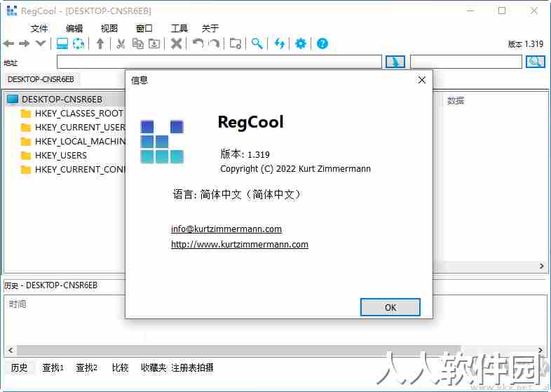551x392 pixels.
Task: Click the Copyright (C) 2022 Kurt Zimmermann text
Action: [x=295, y=169]
